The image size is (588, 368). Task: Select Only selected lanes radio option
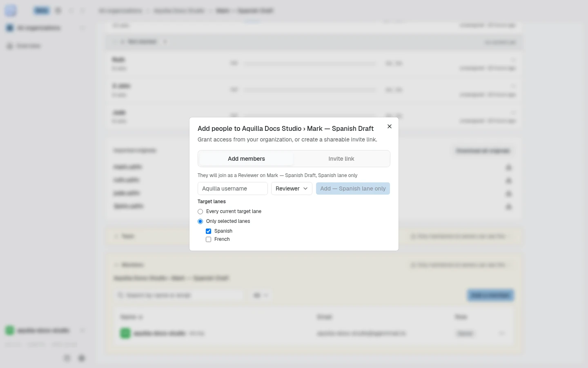[x=200, y=222]
